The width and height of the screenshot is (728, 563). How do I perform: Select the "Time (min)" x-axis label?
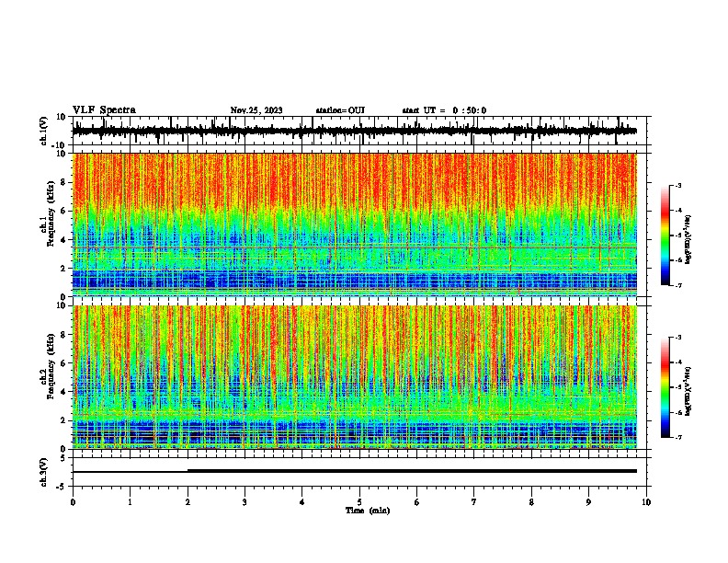[x=368, y=511]
